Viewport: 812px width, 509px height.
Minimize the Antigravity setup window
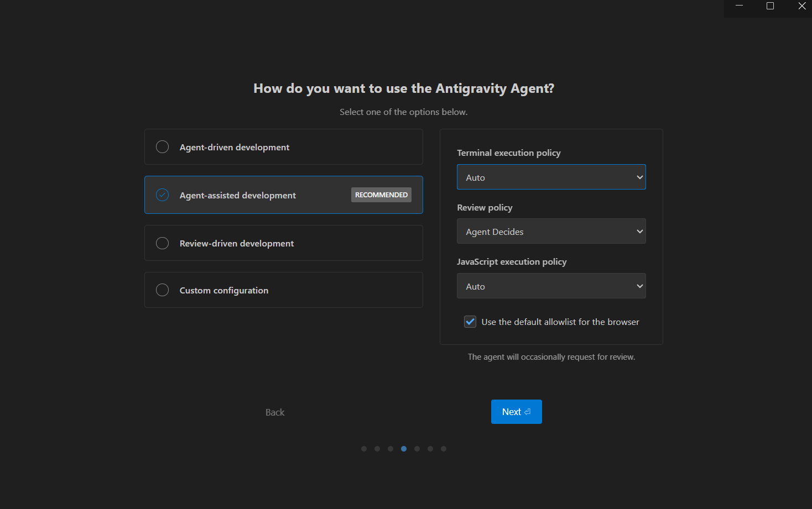pyautogui.click(x=739, y=6)
